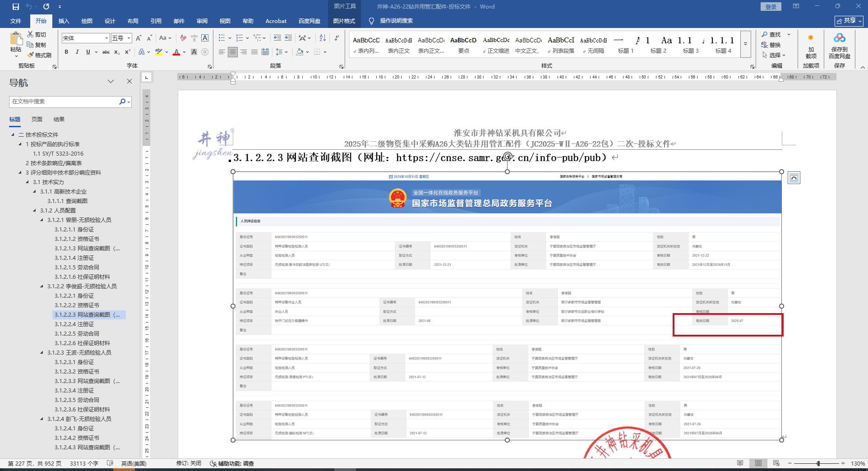Viewport: 868px width, 471px height.
Task: Open the layout options icon beside the image
Action: pyautogui.click(x=794, y=178)
